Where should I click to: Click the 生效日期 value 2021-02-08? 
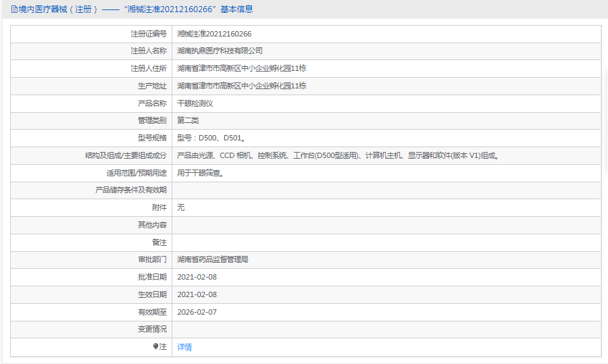[x=197, y=294]
